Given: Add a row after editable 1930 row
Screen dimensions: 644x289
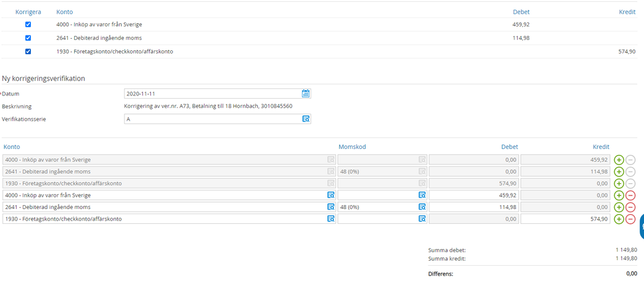Looking at the screenshot, I should click(619, 219).
